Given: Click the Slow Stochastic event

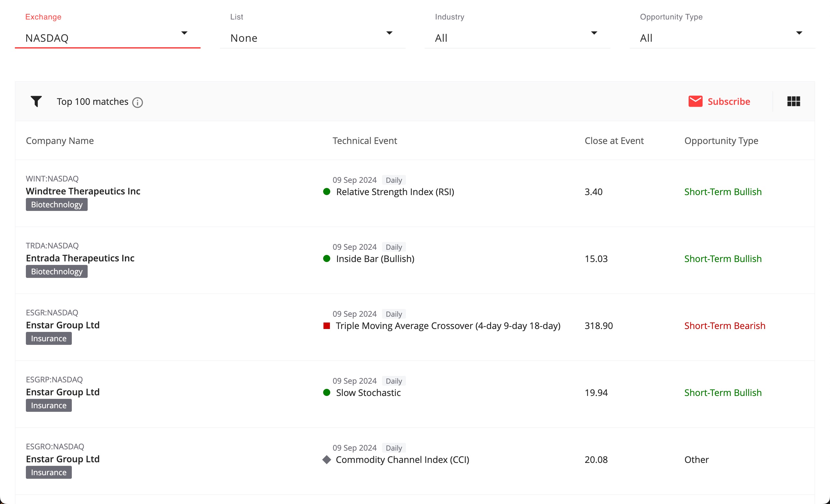Looking at the screenshot, I should (x=368, y=393).
